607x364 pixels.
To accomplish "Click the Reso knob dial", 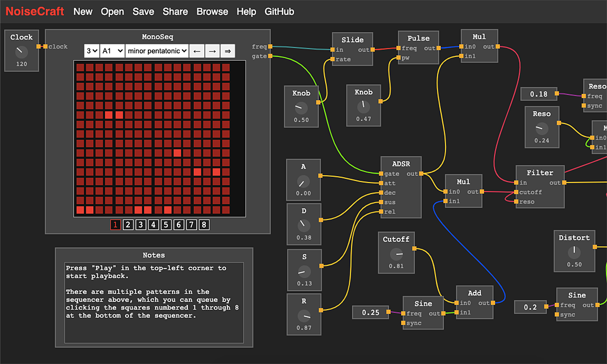I will (x=541, y=128).
